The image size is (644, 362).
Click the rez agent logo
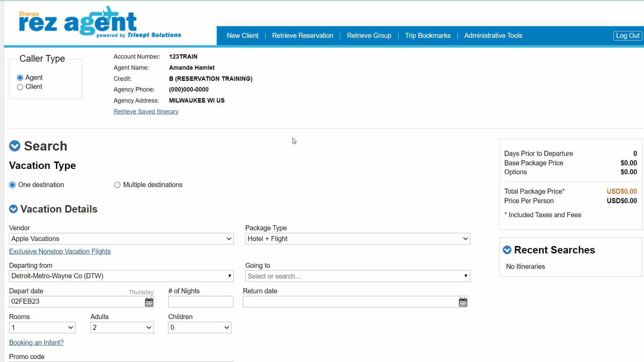click(100, 22)
